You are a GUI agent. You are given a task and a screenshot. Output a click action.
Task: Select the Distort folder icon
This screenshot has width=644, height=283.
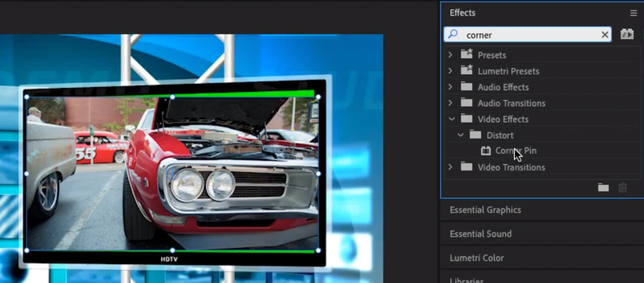[x=475, y=134]
